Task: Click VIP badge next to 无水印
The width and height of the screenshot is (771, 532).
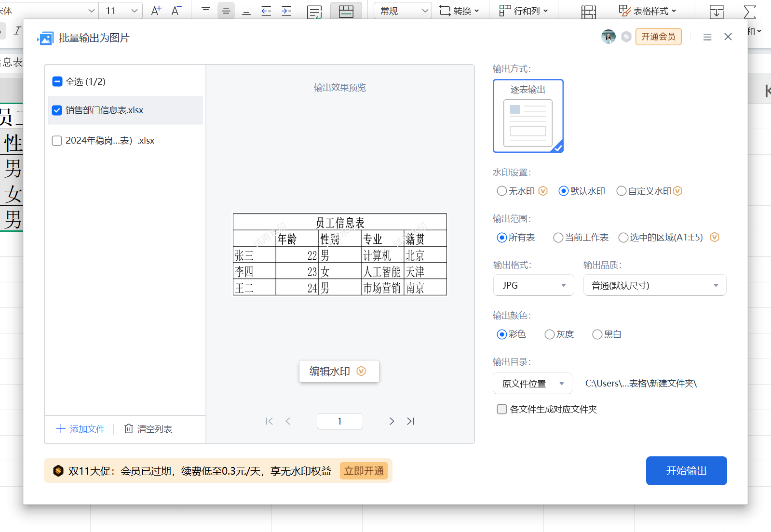Action: pos(543,191)
